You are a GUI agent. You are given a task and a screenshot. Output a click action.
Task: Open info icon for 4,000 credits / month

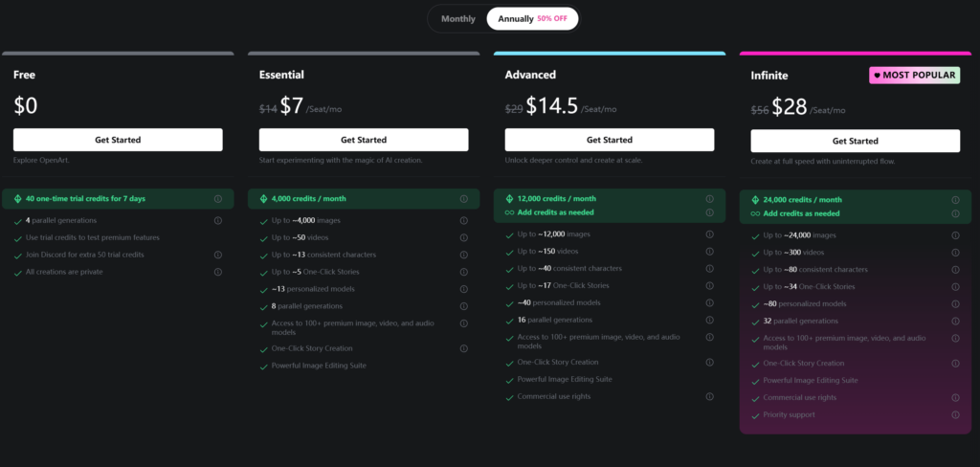(464, 199)
